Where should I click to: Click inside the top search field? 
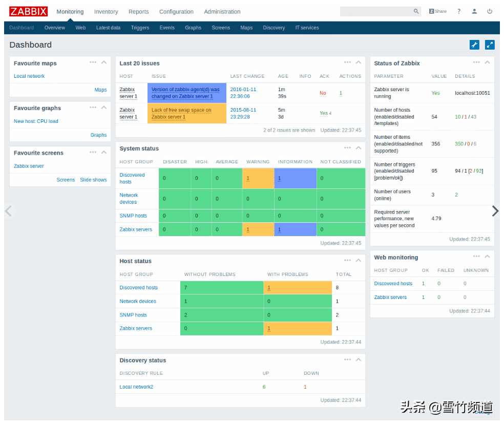[376, 11]
